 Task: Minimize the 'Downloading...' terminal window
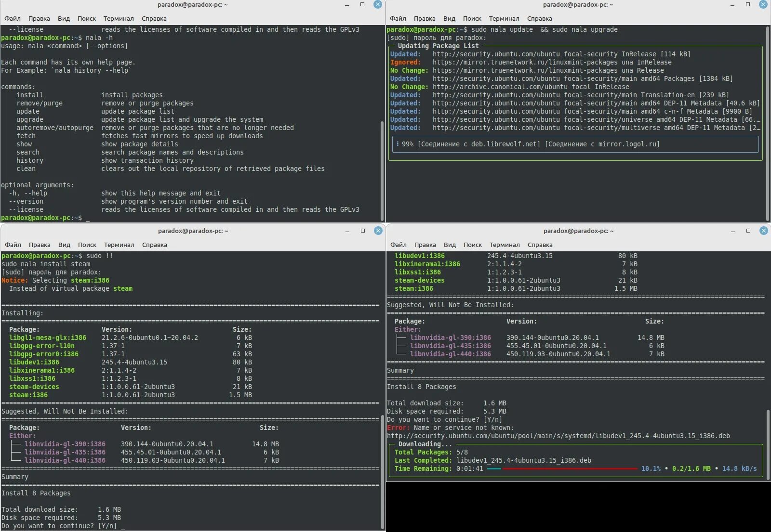pos(733,231)
